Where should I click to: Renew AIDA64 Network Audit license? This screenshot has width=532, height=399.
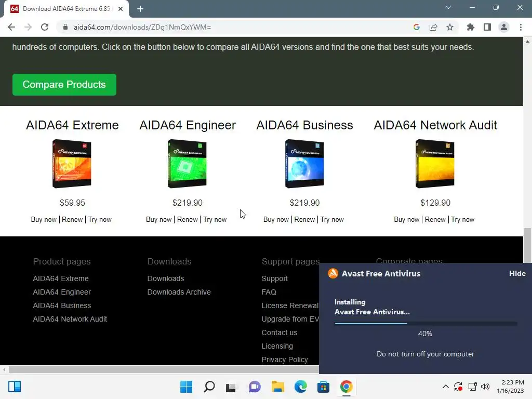pyautogui.click(x=435, y=220)
